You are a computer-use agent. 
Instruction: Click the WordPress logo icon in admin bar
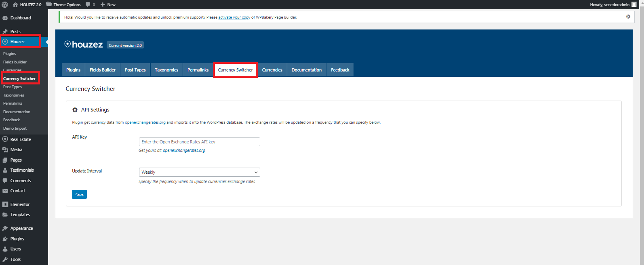5,4
